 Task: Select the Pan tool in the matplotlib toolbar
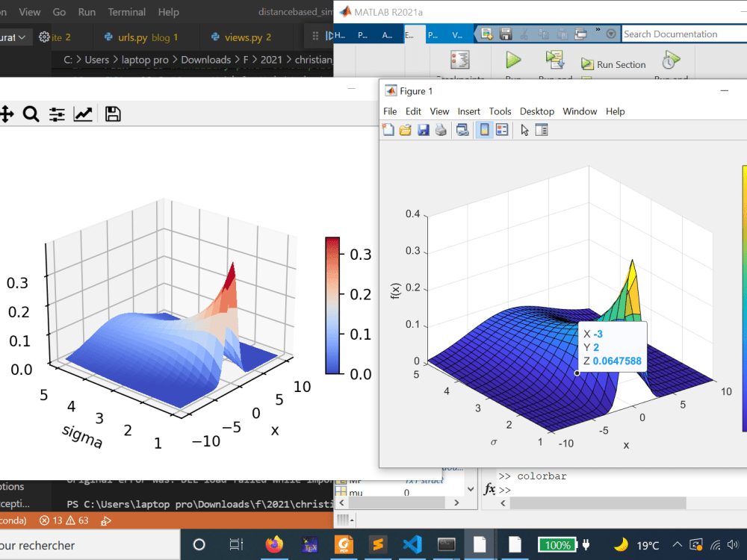[x=7, y=113]
